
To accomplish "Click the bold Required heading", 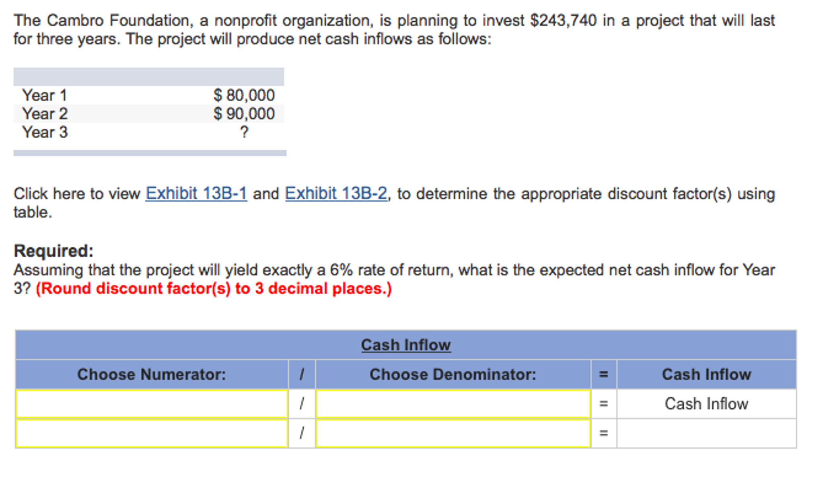I will pos(53,251).
